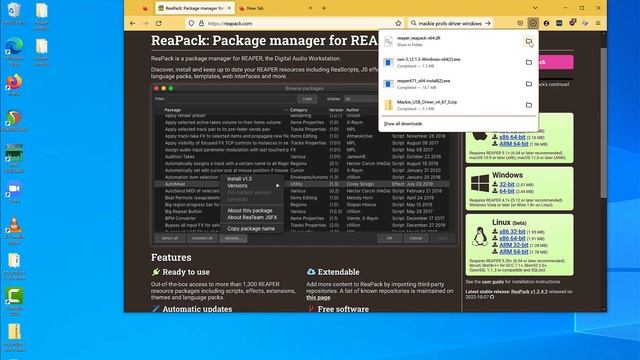Open the folder icon beside Recycle Bin

pyautogui.click(x=41, y=16)
